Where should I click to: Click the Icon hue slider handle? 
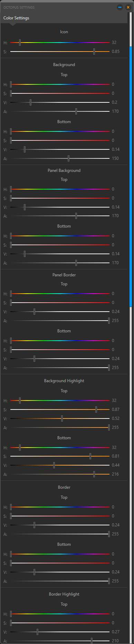click(20, 43)
